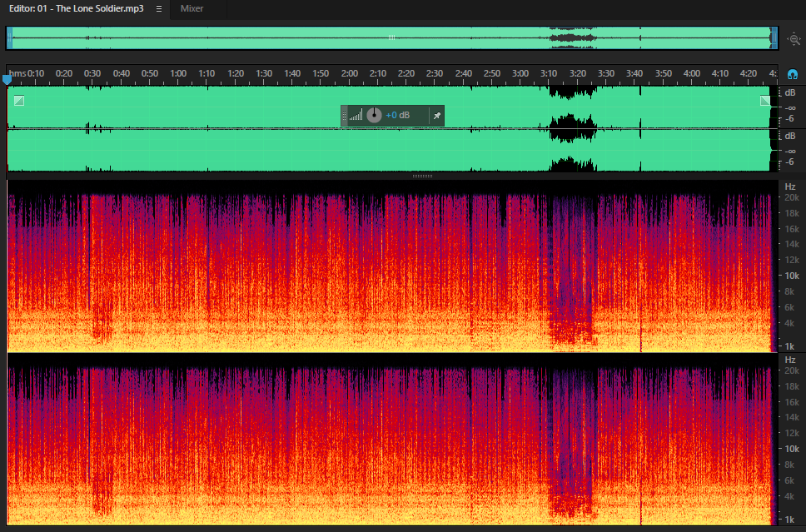Click 20k on the lower spectrogram frequency scale
Screen dimensions: 806x532
point(792,370)
